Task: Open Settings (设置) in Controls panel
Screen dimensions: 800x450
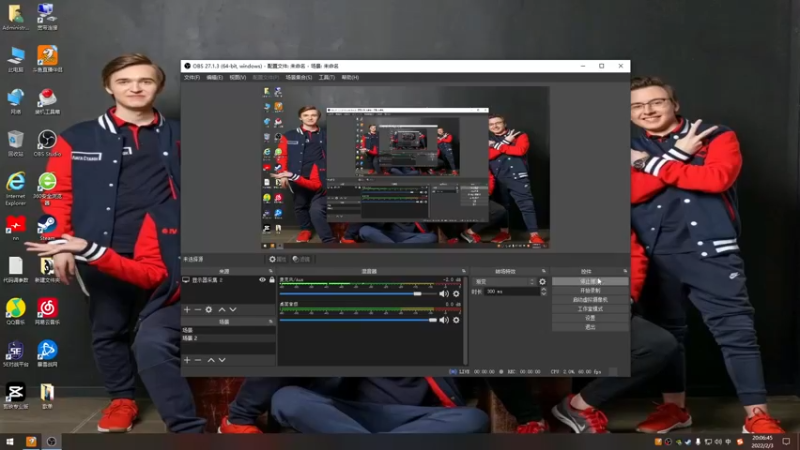Action: (590, 318)
